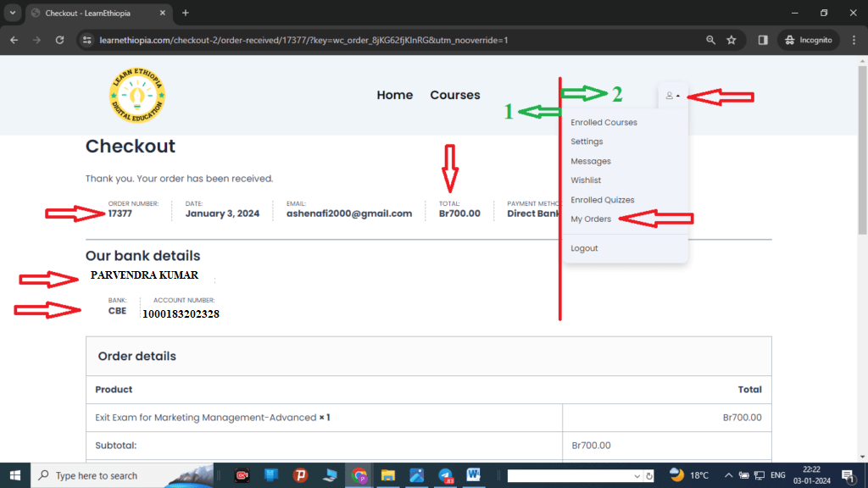Click the taskbar search box
The image size is (868, 488).
tap(122, 475)
